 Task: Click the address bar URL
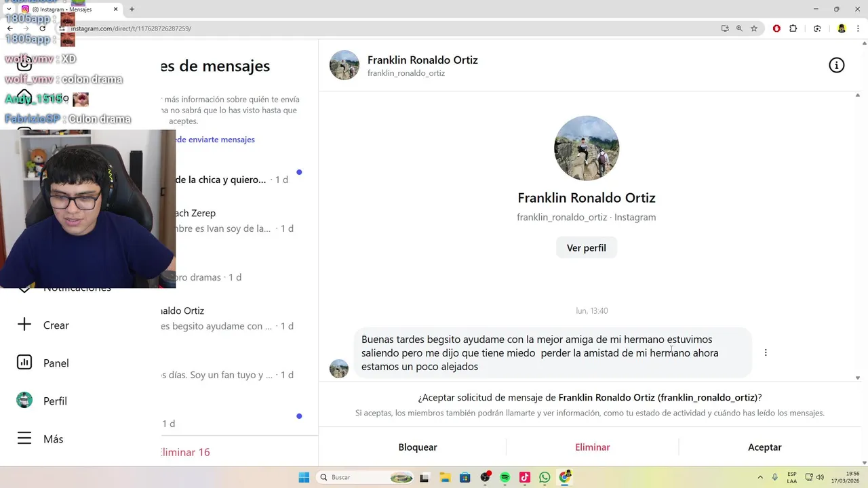(131, 28)
